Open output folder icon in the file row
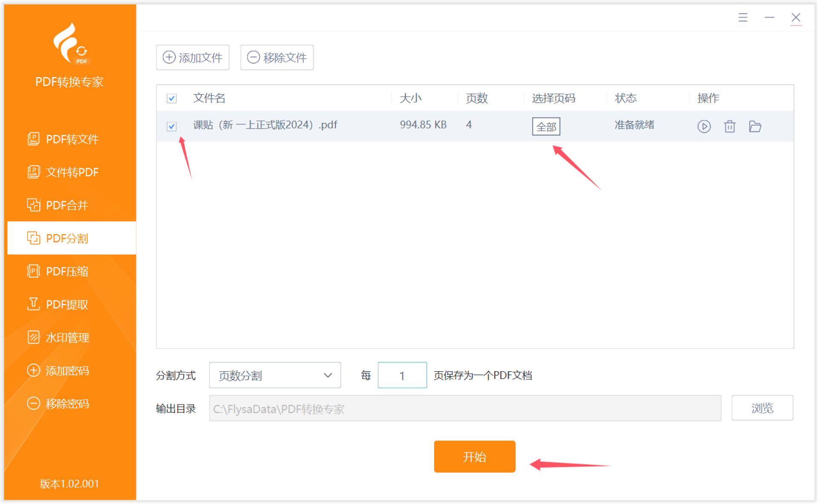The height and width of the screenshot is (504, 818). (x=755, y=126)
